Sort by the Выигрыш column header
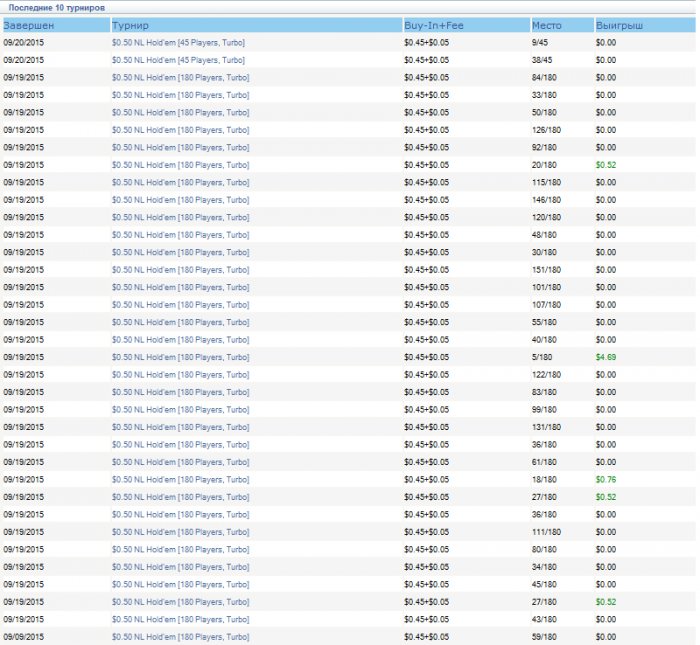This screenshot has width=700, height=645. 620,24
